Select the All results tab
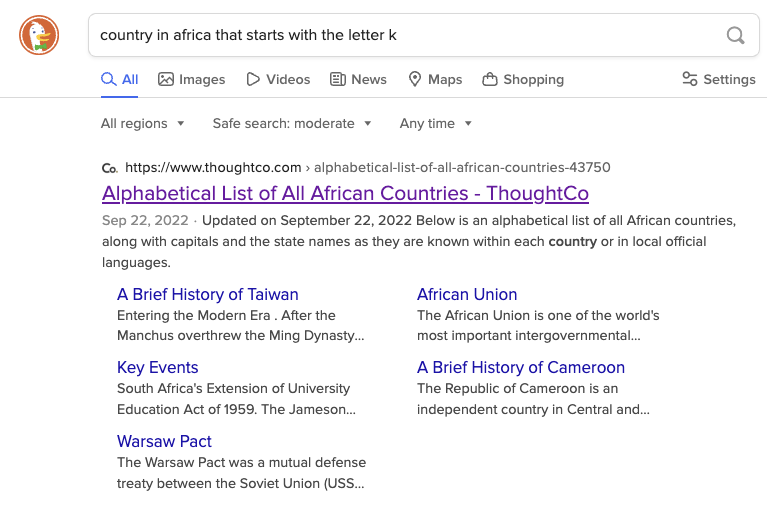The height and width of the screenshot is (517, 767). pyautogui.click(x=120, y=79)
